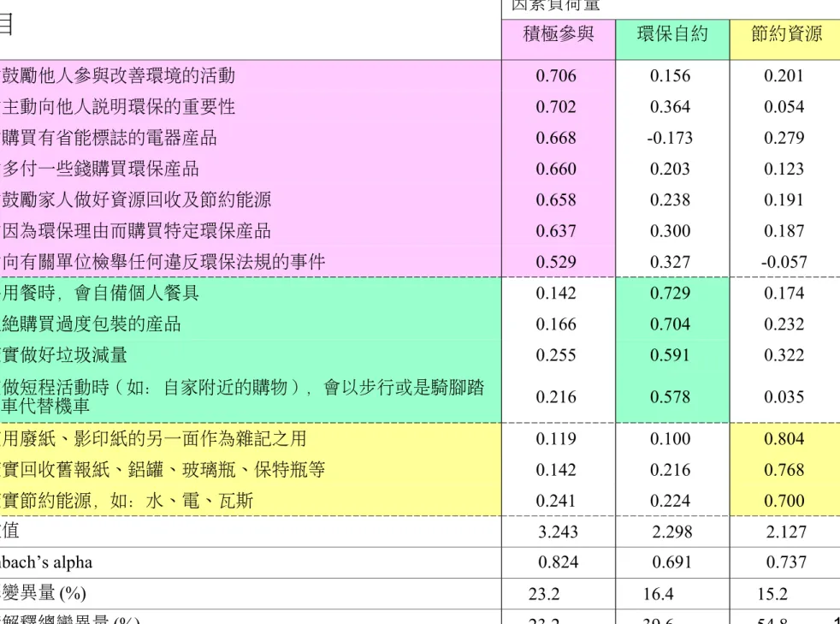Click the highlighted value 0.578
The width and height of the screenshot is (840, 624).
(x=670, y=397)
